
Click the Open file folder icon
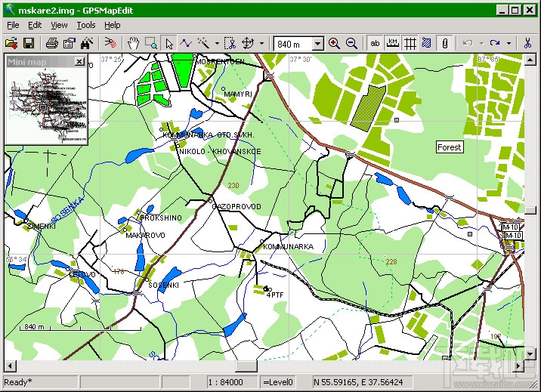(11, 44)
